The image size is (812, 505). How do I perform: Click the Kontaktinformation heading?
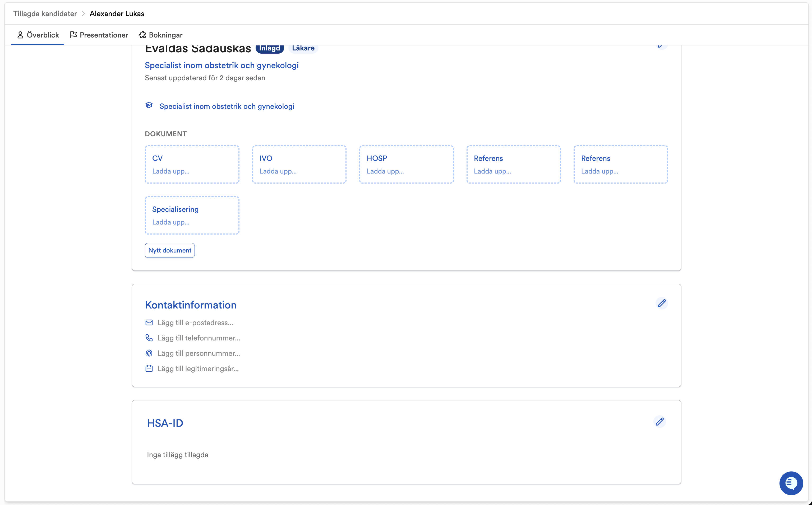pos(191,305)
